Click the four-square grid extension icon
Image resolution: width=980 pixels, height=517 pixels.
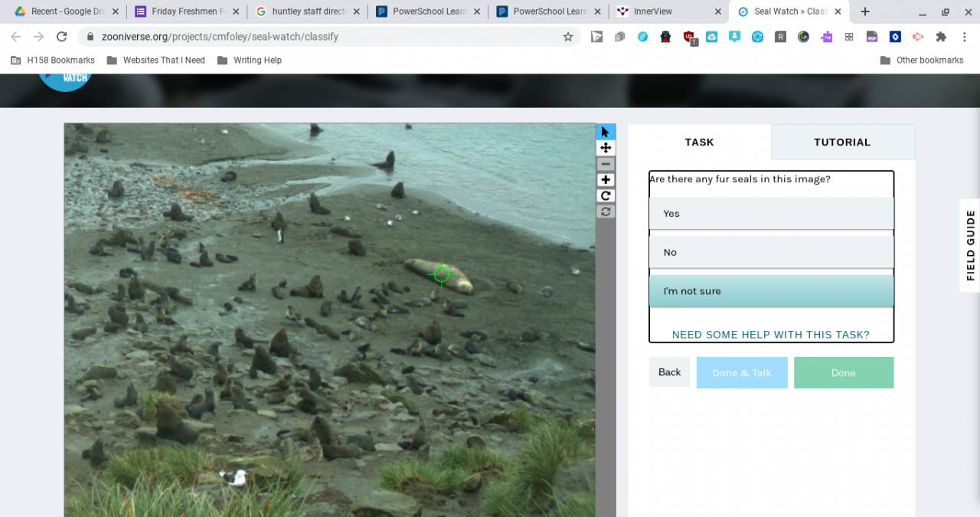coord(849,37)
